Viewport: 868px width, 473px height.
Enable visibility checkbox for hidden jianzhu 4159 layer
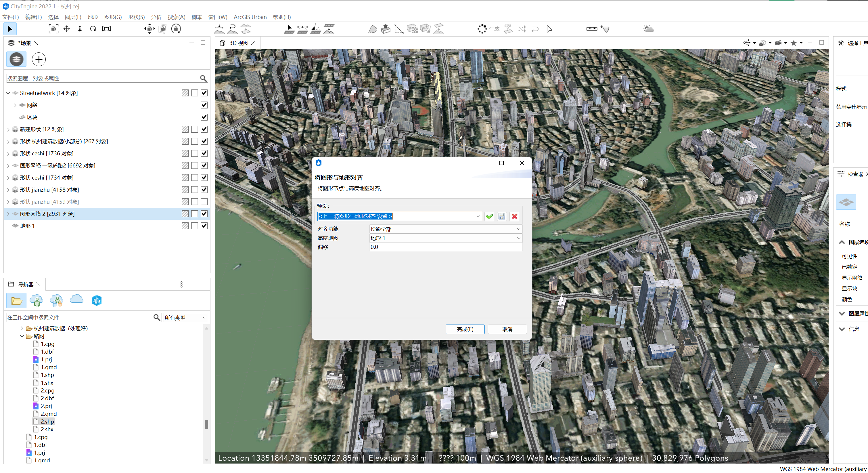click(204, 202)
